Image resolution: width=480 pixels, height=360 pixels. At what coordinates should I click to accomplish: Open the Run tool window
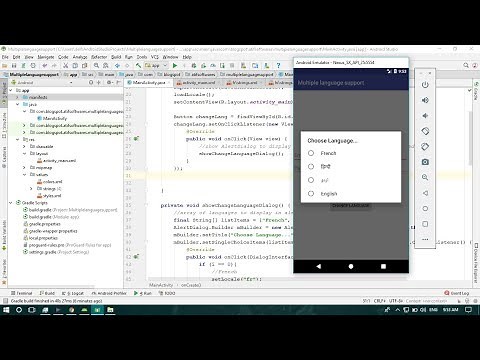(143, 293)
